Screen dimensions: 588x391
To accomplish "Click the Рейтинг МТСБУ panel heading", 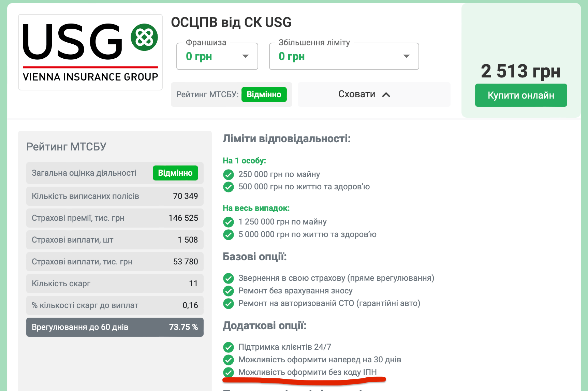I will point(67,147).
